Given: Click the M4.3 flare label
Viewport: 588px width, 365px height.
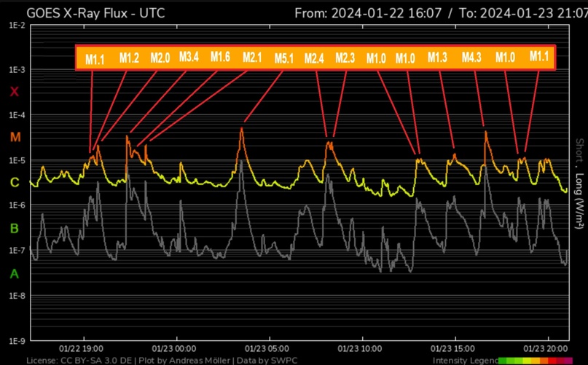Looking at the screenshot, I should tap(471, 58).
